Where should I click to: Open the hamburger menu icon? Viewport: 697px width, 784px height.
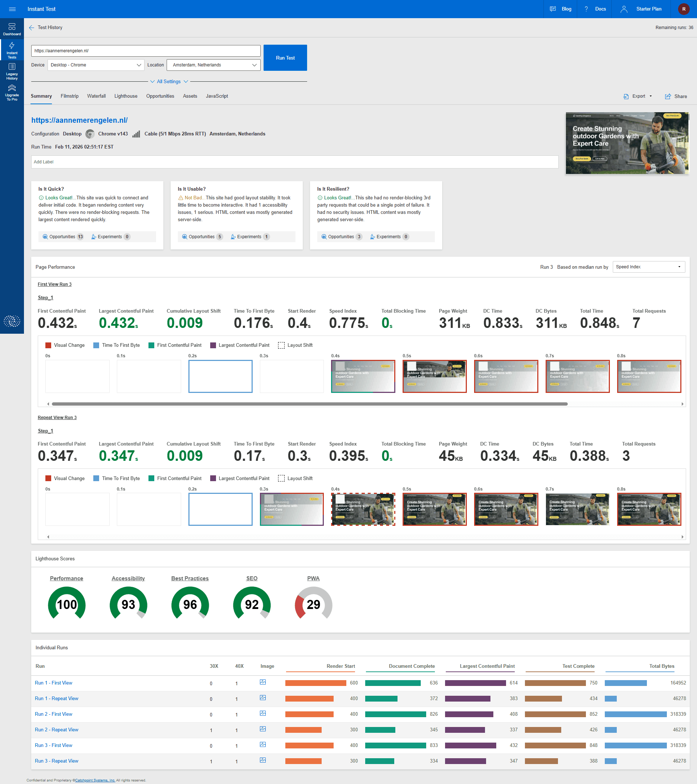pyautogui.click(x=12, y=9)
